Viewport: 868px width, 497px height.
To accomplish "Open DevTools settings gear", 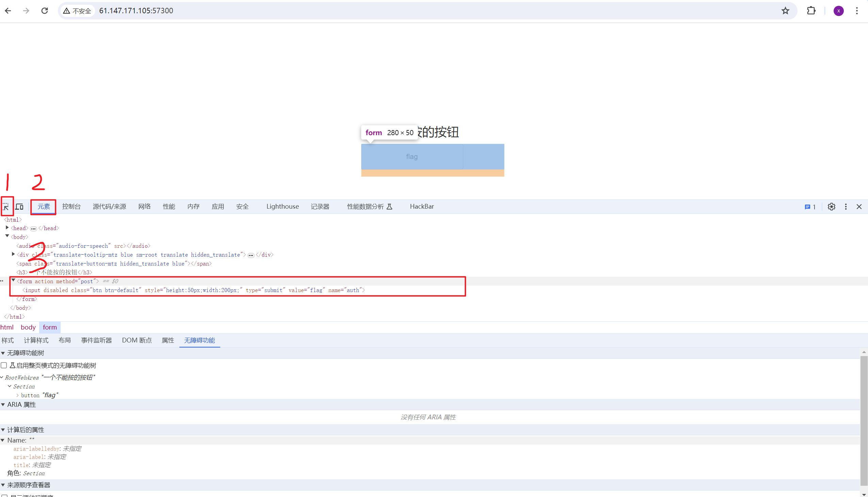I will [x=832, y=207].
